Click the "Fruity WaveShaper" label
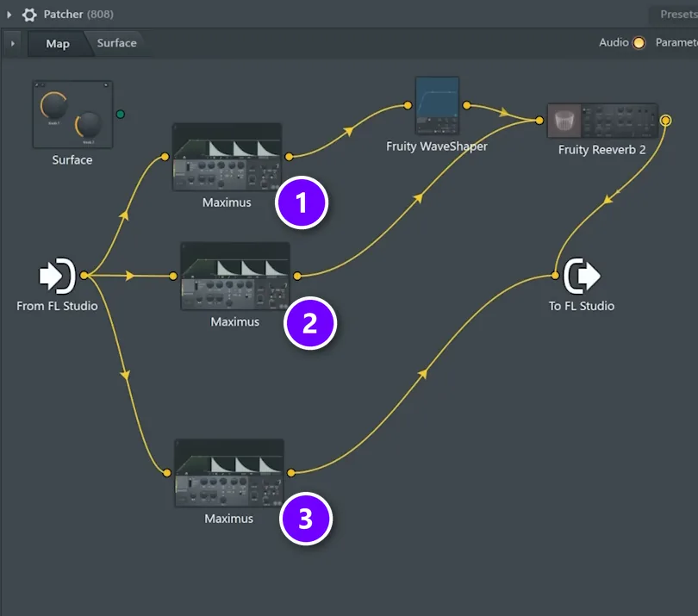Screen dimensions: 698x616 coord(437,146)
